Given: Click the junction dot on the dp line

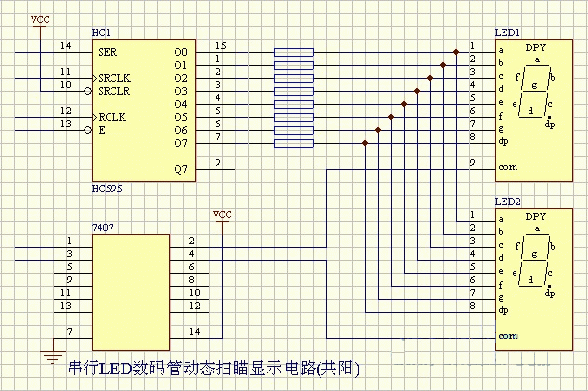Looking at the screenshot, I should (365, 143).
